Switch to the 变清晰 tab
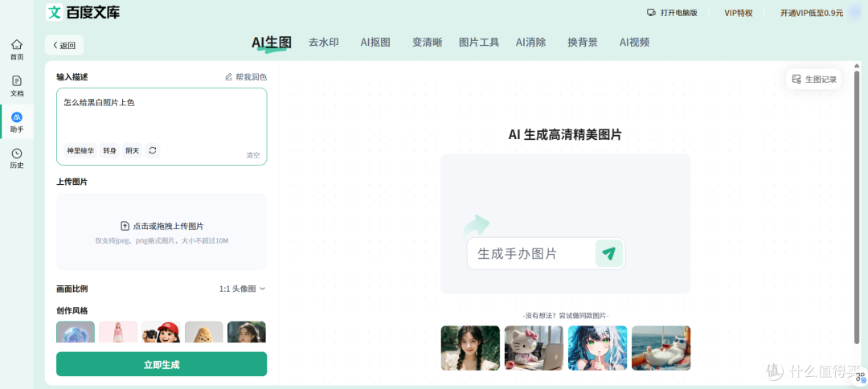 tap(428, 43)
